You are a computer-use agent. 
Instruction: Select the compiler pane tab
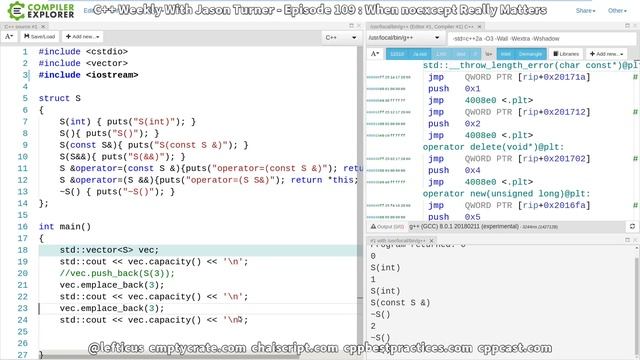pos(421,27)
